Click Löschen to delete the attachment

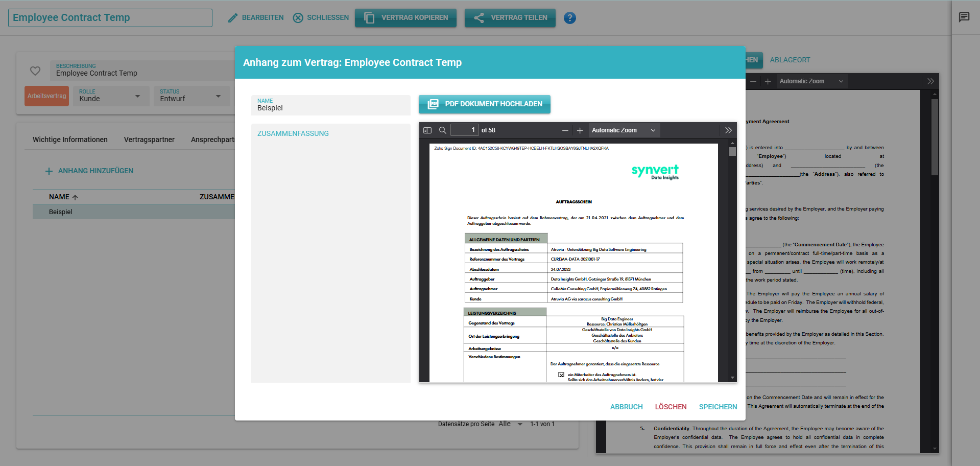click(x=671, y=407)
